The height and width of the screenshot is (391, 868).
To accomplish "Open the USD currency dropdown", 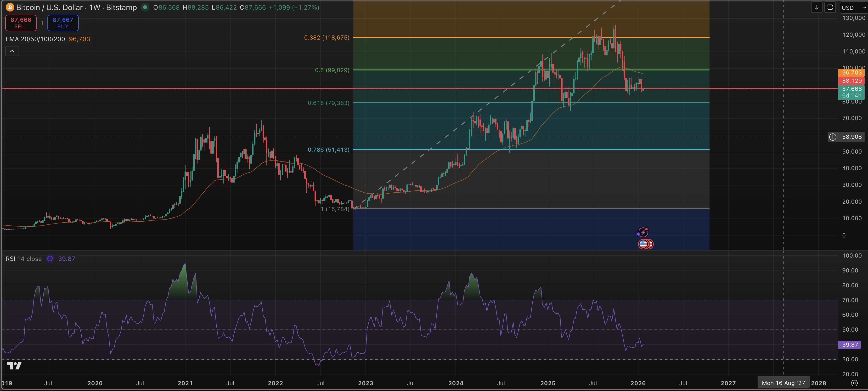I will 853,7.
